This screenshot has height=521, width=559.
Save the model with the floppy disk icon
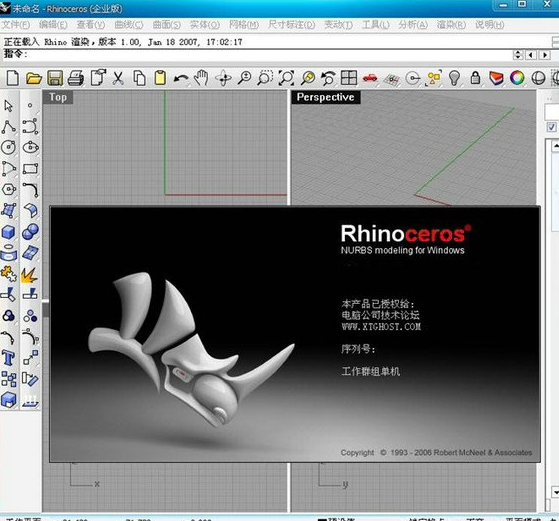pyautogui.click(x=55, y=78)
